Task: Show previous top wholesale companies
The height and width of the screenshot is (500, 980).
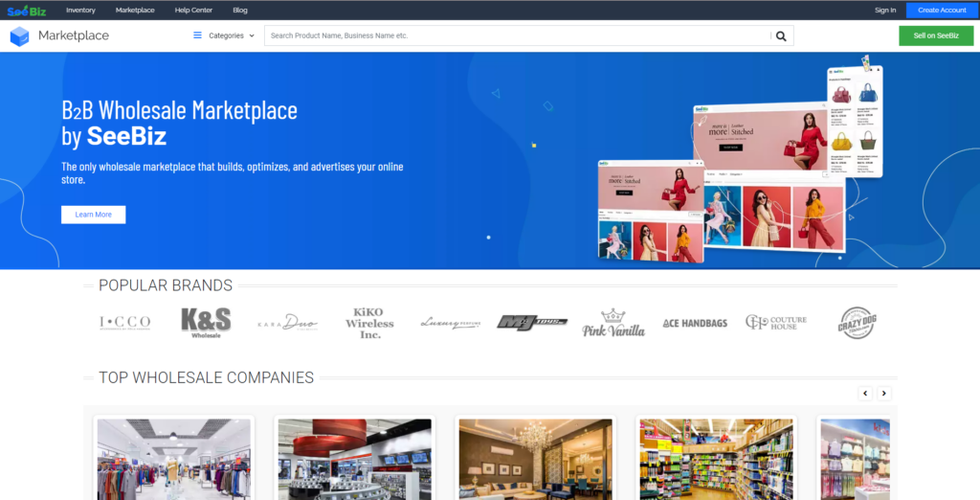Action: (x=865, y=393)
